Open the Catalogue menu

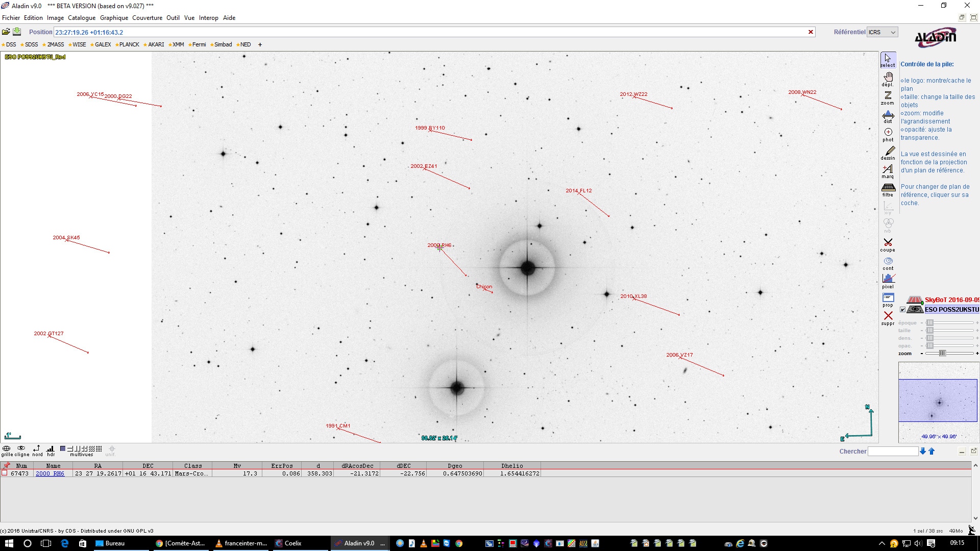[x=82, y=18]
